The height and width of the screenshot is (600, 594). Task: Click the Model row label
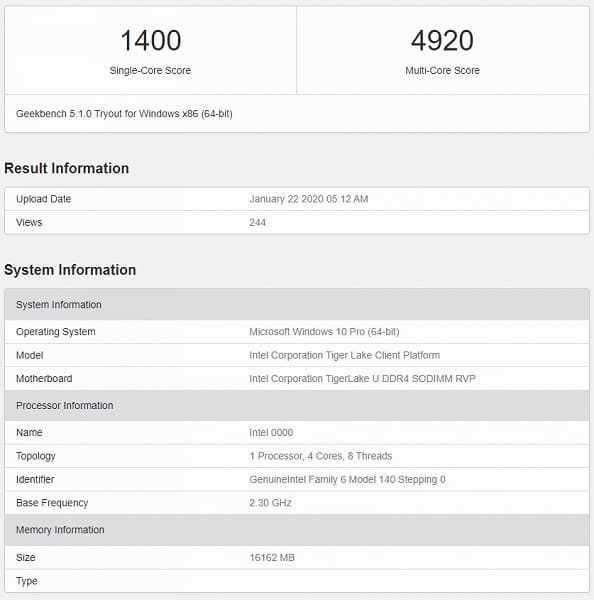pos(29,355)
